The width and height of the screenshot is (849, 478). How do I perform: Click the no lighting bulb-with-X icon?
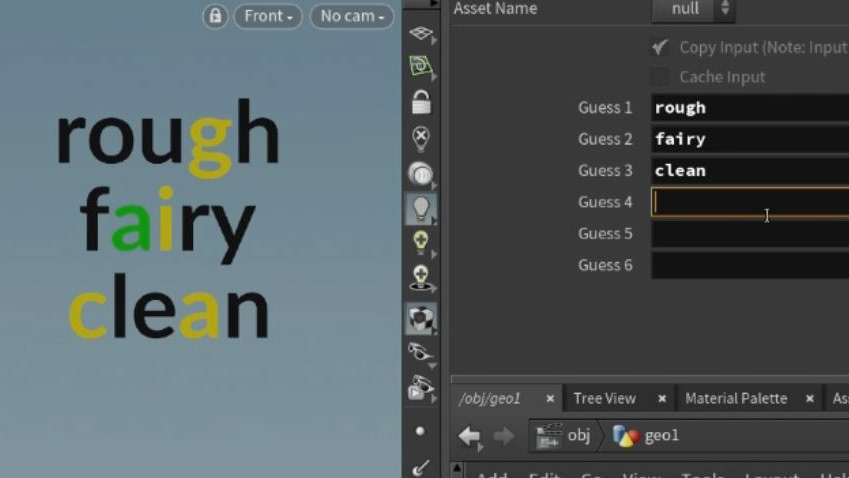click(421, 138)
